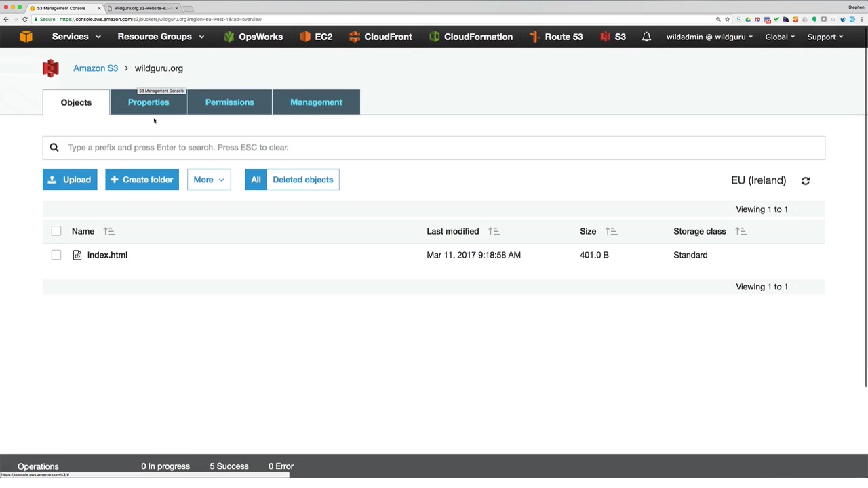The width and height of the screenshot is (868, 488).
Task: Open the S3 shortcut in the navbar
Action: (612, 37)
